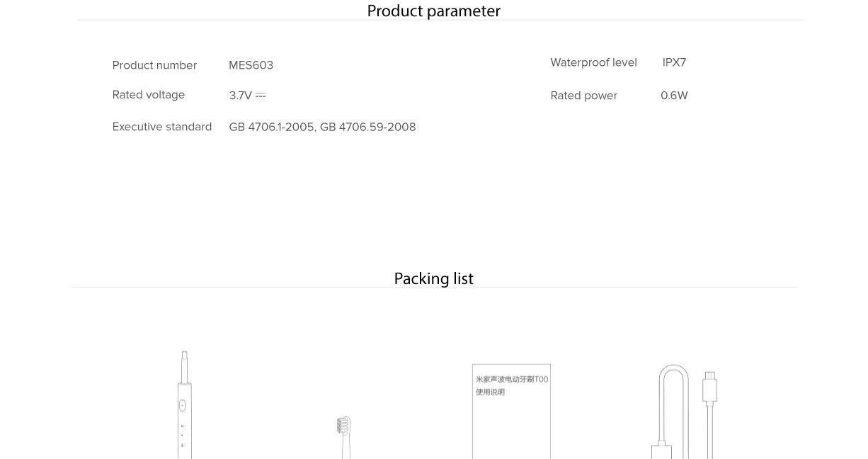The image size is (868, 459).
Task: Click the GB 4706.1-2005 standard text
Action: tap(271, 127)
